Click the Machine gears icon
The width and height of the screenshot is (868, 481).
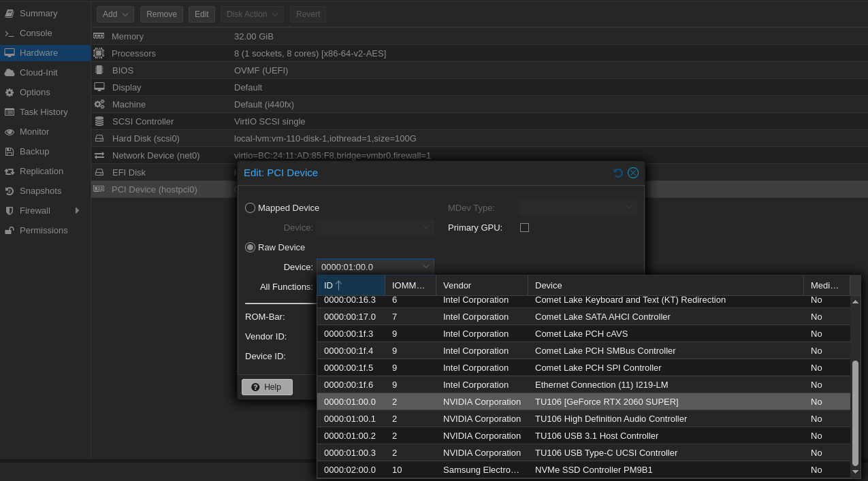click(99, 104)
